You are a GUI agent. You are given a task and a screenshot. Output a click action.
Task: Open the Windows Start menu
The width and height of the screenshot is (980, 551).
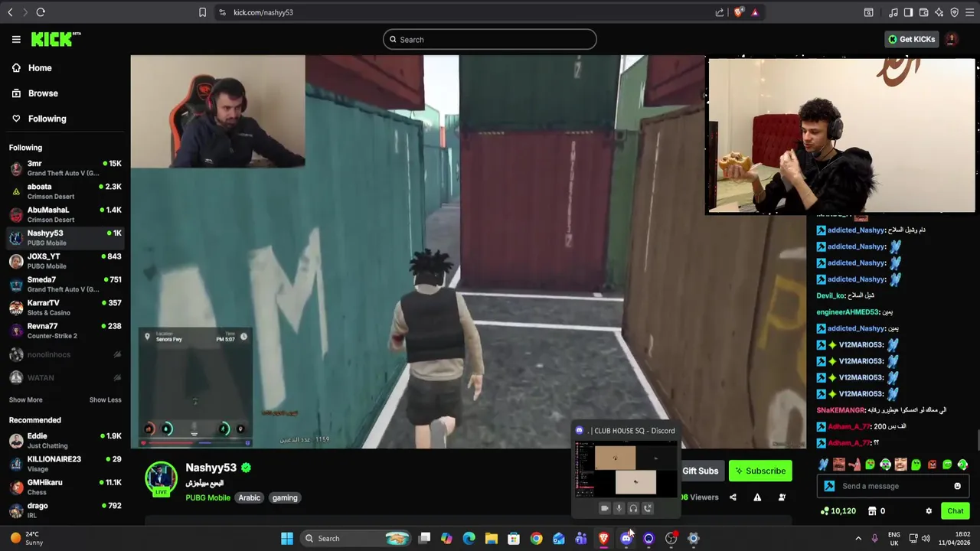(x=287, y=539)
